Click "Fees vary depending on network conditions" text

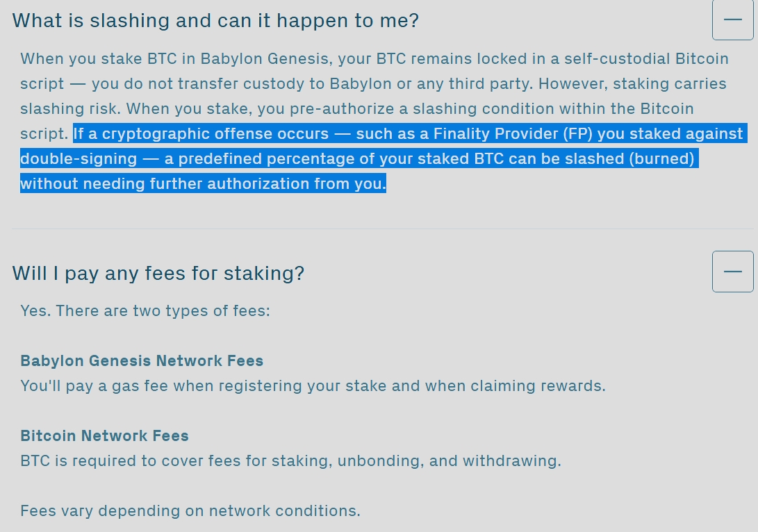click(190, 510)
